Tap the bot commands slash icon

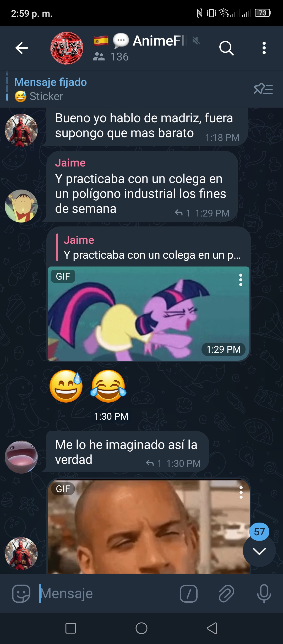pyautogui.click(x=189, y=593)
